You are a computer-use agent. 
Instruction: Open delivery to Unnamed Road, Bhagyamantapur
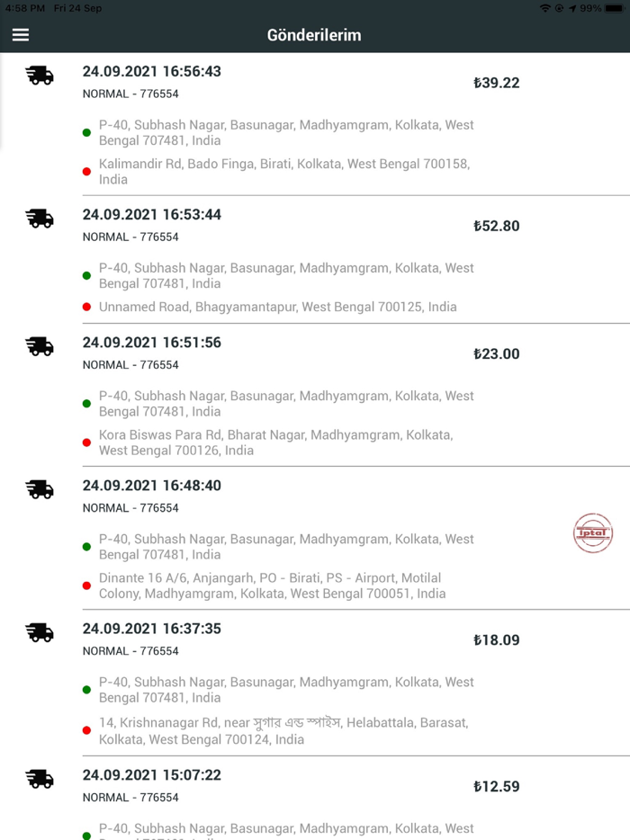pos(277,307)
